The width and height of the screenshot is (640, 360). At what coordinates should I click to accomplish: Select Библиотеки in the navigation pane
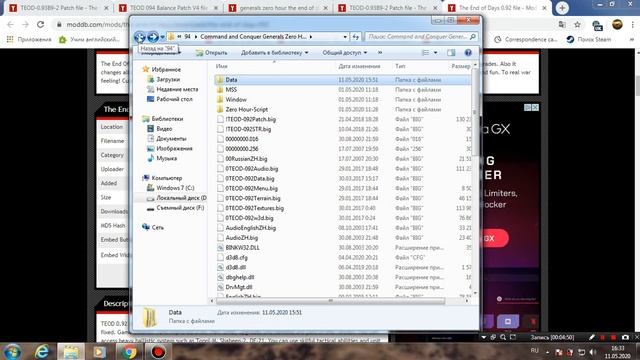pos(167,119)
